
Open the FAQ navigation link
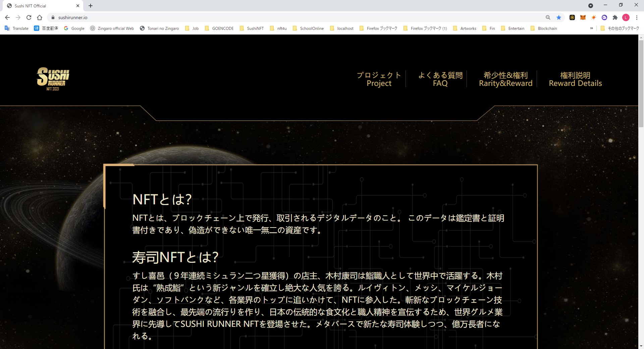[440, 79]
